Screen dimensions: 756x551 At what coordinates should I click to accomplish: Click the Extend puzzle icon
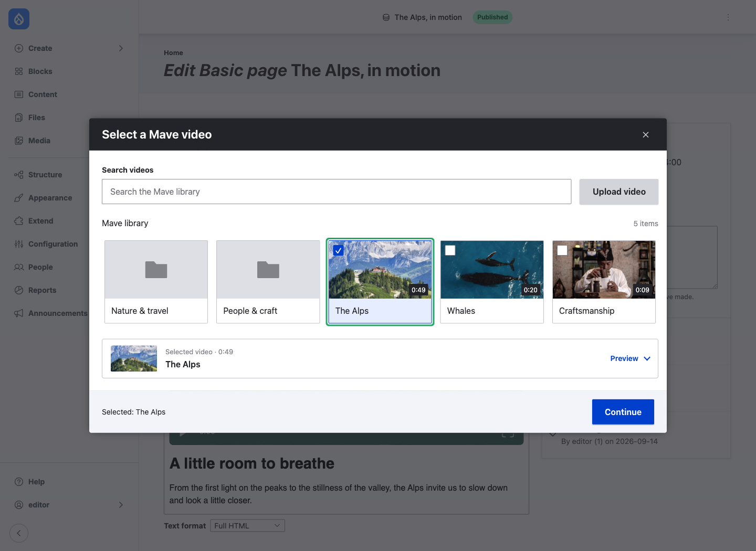[19, 221]
